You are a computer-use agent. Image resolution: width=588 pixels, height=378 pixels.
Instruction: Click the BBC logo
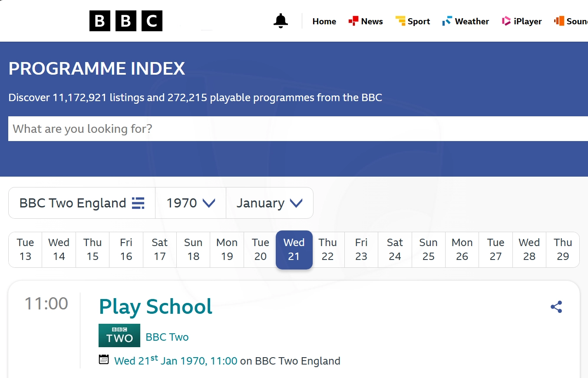click(126, 21)
